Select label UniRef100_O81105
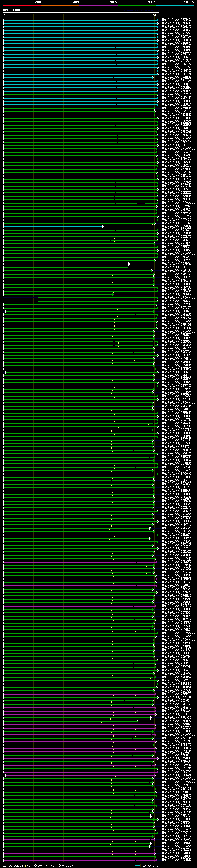The width and height of the screenshot is (197, 868). coord(177,67)
